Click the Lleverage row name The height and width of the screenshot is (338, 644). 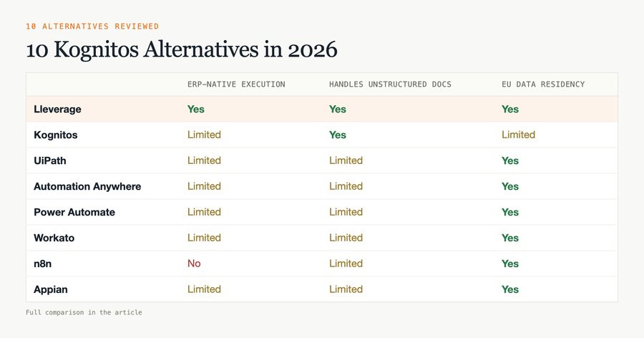[57, 110]
